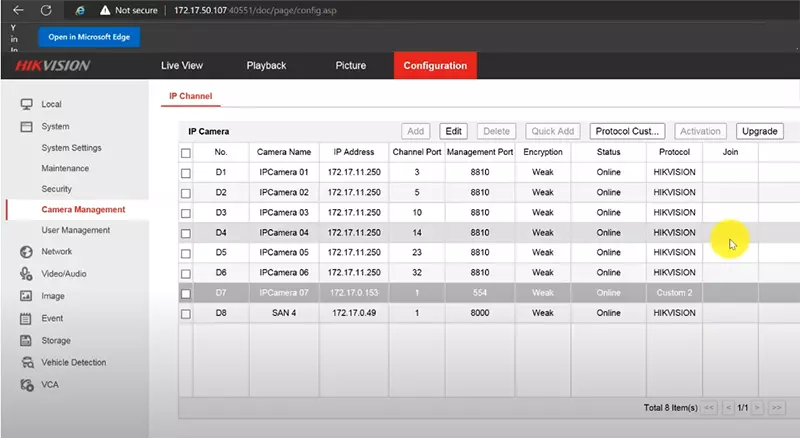Screen dimensions: 800x438
Task: Click the Upgrade button
Action: [760, 131]
